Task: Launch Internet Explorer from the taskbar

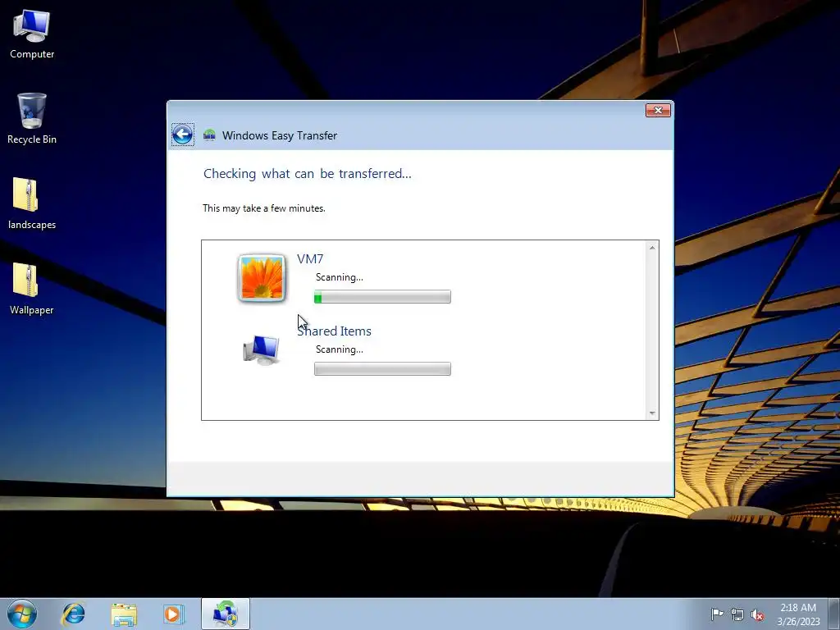Action: pyautogui.click(x=73, y=614)
